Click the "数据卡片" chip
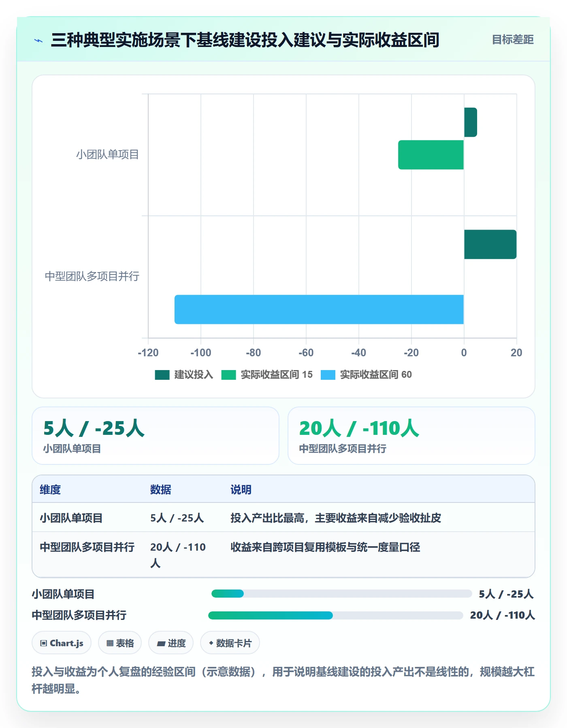 tap(230, 643)
